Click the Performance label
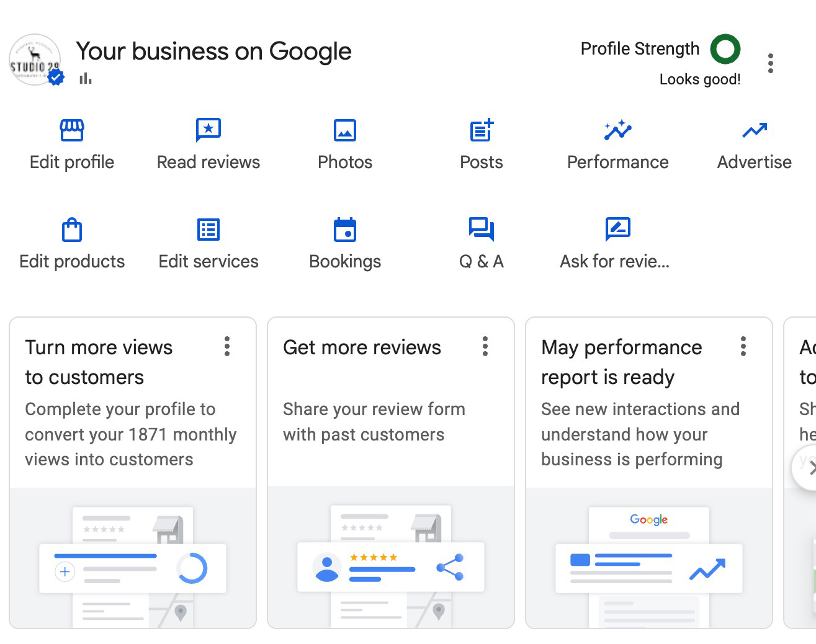Viewport: 816px width, 644px height. tap(618, 162)
